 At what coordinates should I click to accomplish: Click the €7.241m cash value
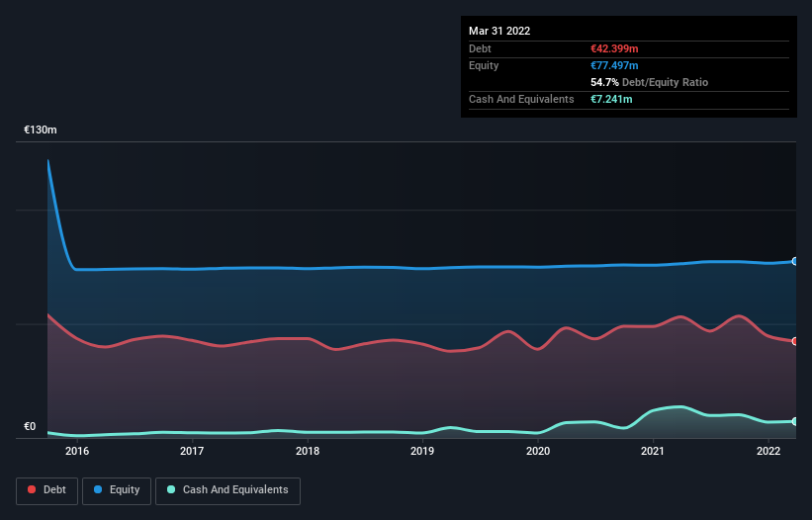click(611, 99)
